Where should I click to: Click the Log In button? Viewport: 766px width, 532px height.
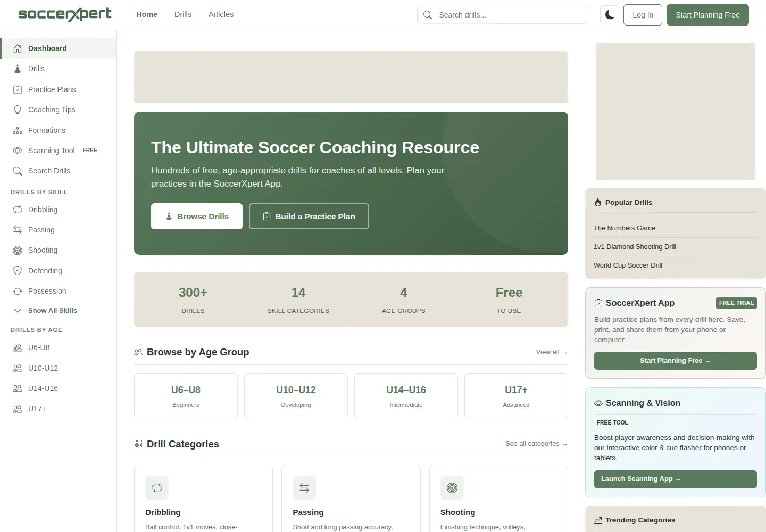pyautogui.click(x=643, y=15)
